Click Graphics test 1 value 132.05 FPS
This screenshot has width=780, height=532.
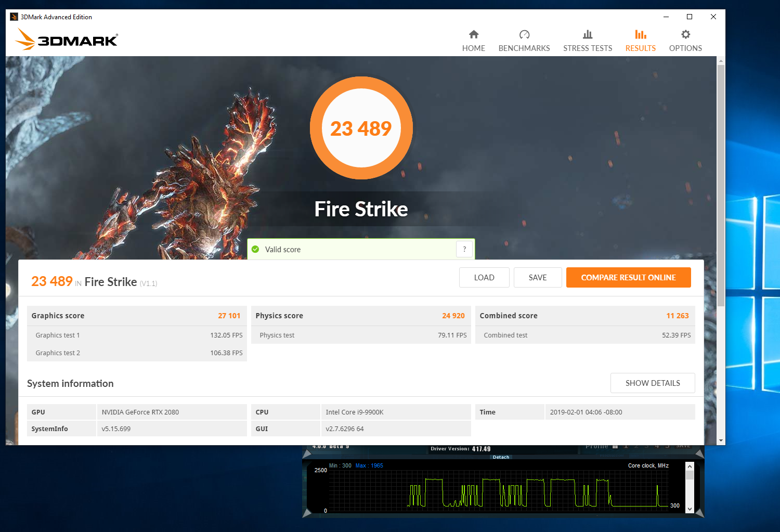[226, 335]
